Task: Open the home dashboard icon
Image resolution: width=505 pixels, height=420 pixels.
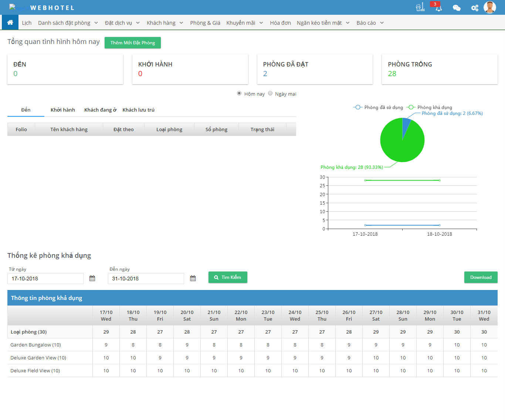Action: (10, 23)
